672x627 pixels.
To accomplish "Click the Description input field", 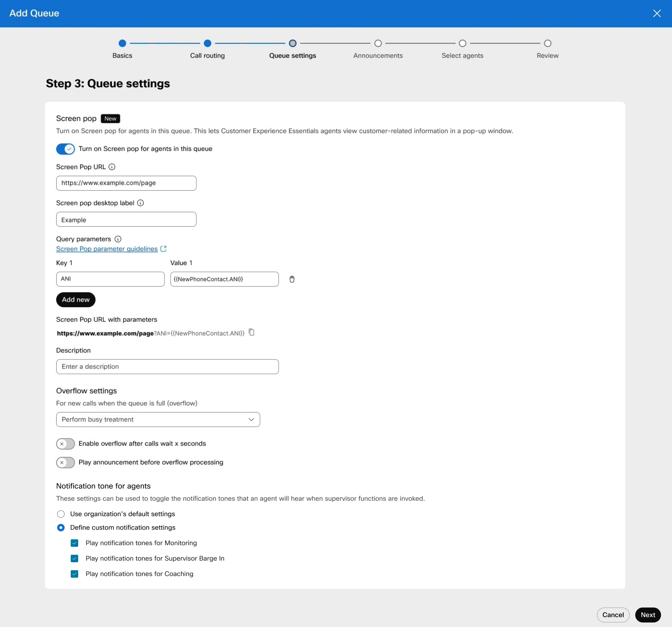I will (x=167, y=367).
